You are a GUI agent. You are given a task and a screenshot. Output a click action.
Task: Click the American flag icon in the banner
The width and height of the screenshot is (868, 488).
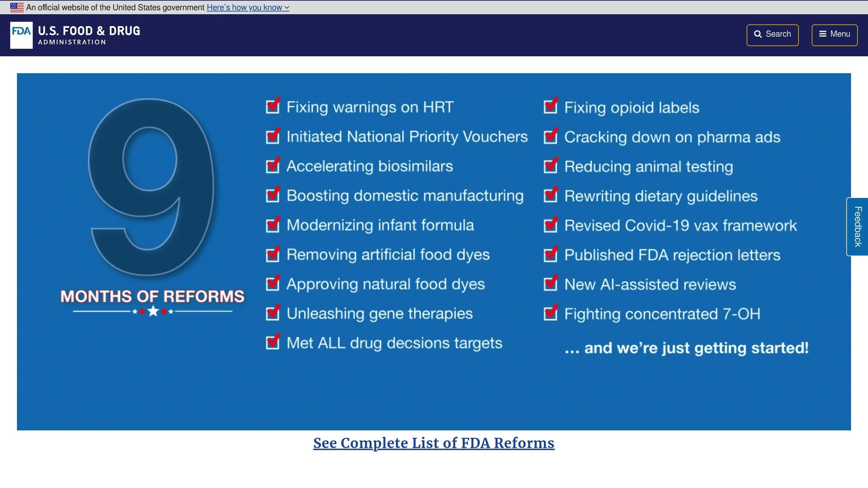pos(16,7)
